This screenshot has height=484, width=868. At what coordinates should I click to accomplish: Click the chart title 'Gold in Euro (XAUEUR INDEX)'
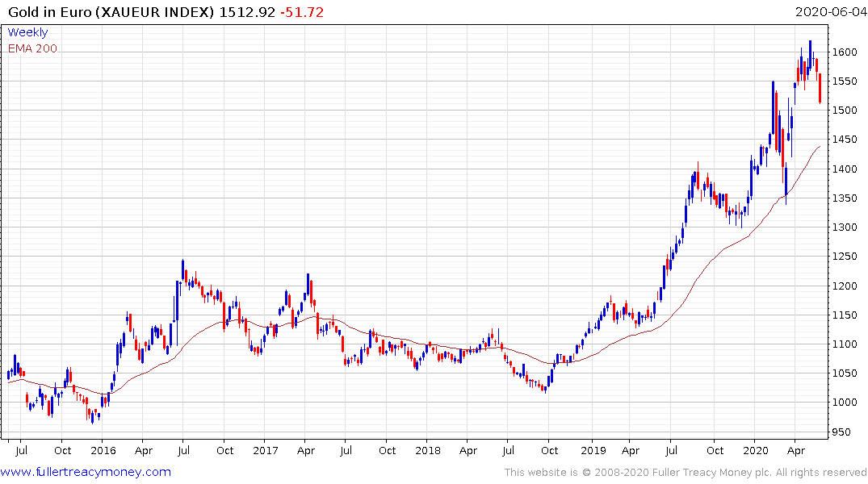pyautogui.click(x=111, y=12)
